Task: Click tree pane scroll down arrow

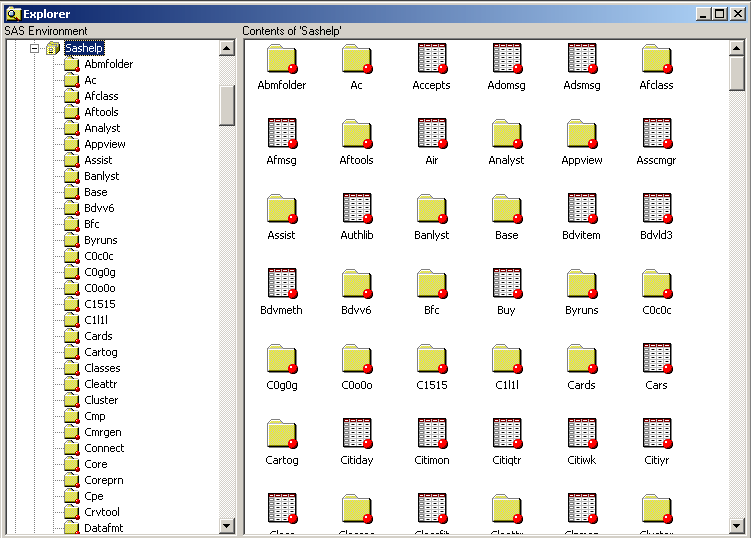Action: [227, 526]
